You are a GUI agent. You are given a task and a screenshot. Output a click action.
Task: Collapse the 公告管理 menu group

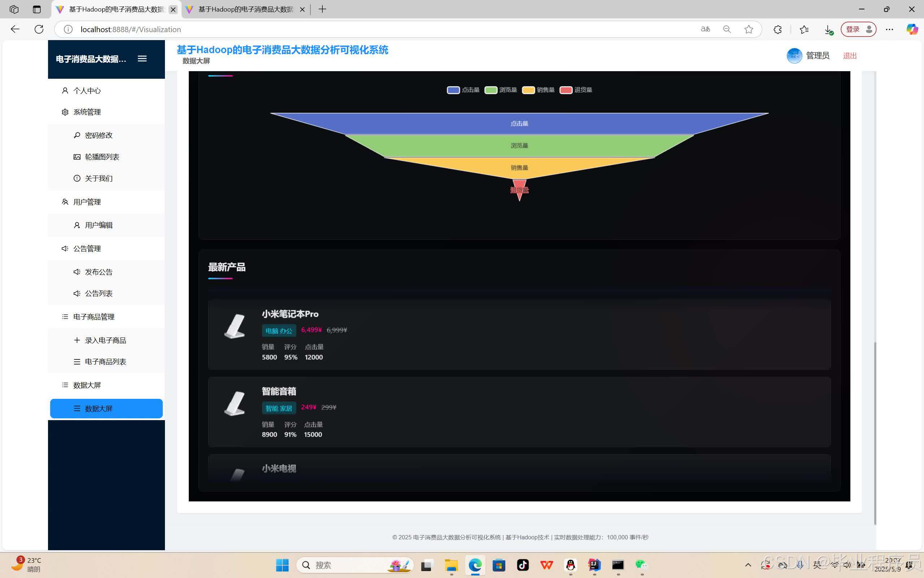106,249
